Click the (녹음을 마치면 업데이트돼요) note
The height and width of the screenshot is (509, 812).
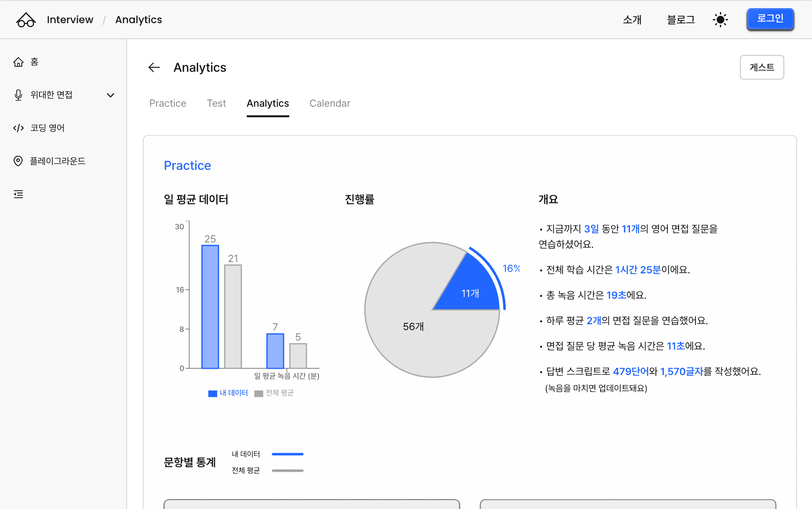[596, 388]
